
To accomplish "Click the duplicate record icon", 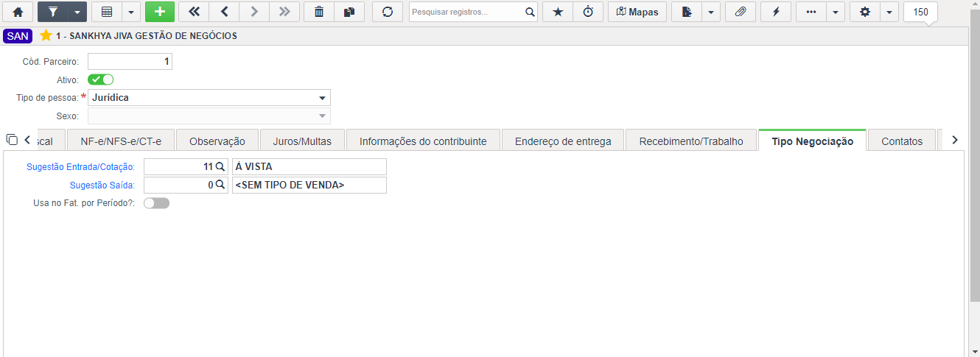I will click(349, 12).
